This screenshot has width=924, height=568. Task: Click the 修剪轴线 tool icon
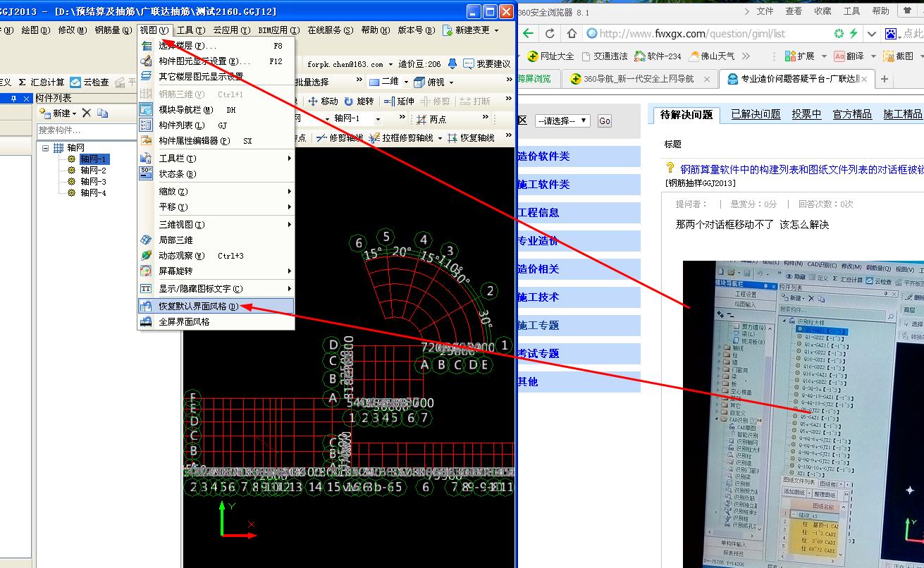click(321, 138)
